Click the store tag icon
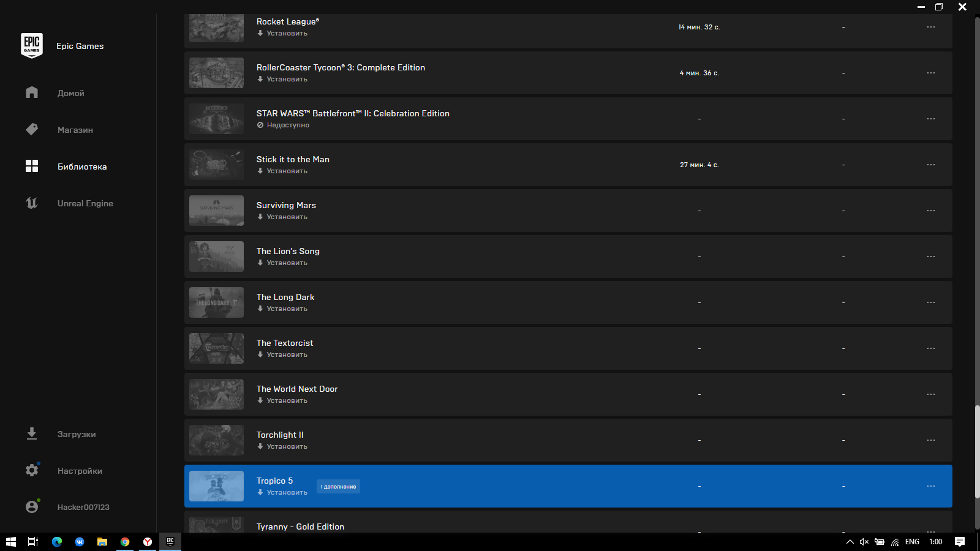The height and width of the screenshot is (551, 980). point(32,129)
